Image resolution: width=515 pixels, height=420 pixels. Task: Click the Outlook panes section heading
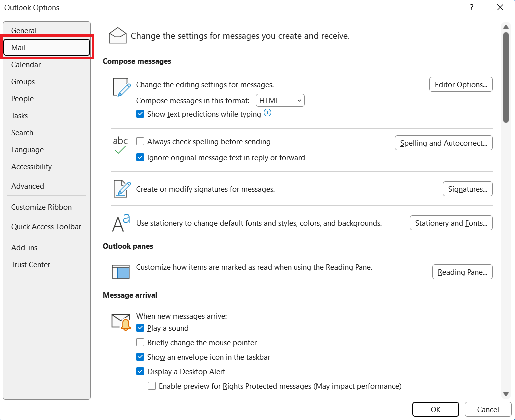[x=128, y=246]
